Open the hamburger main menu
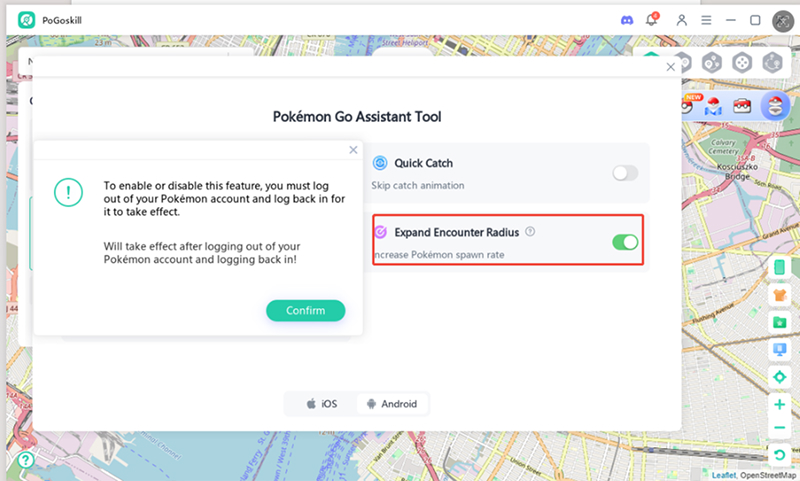The height and width of the screenshot is (481, 800). point(706,20)
